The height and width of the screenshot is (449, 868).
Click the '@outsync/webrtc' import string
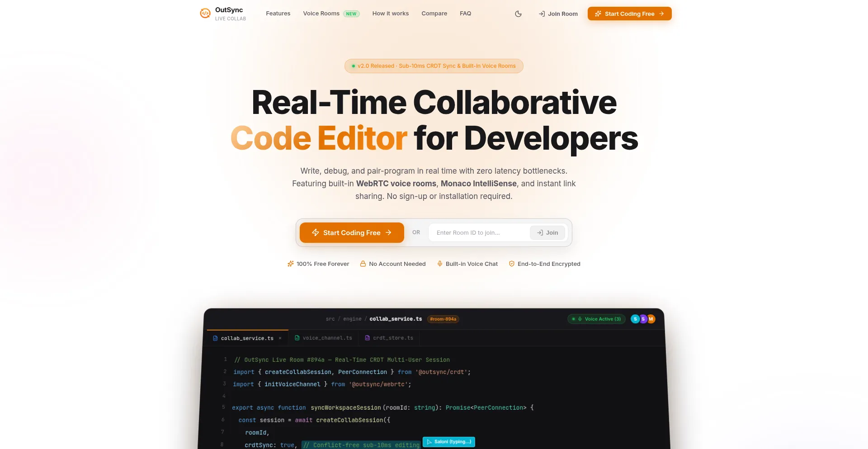(x=378, y=384)
